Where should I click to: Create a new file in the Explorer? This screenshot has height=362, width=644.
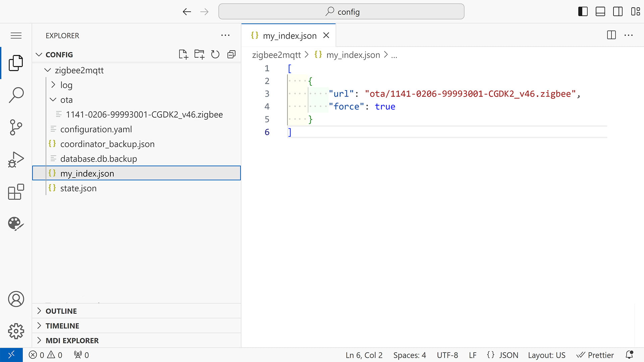(183, 54)
